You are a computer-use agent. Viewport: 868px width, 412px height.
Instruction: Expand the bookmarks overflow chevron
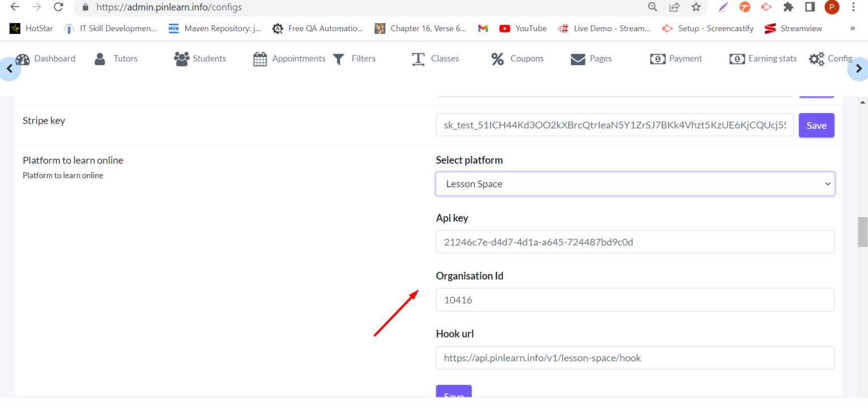(854, 28)
